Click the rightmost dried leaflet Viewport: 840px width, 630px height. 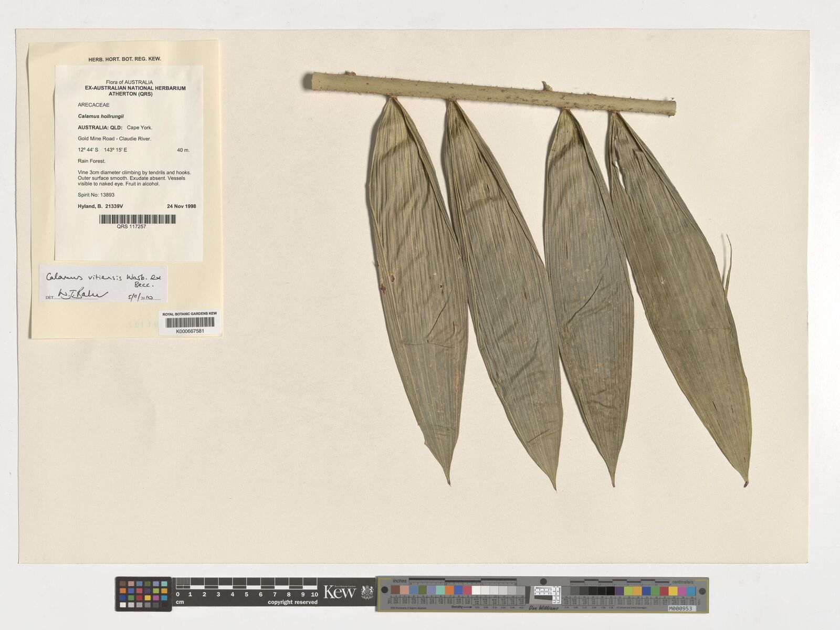click(682, 294)
